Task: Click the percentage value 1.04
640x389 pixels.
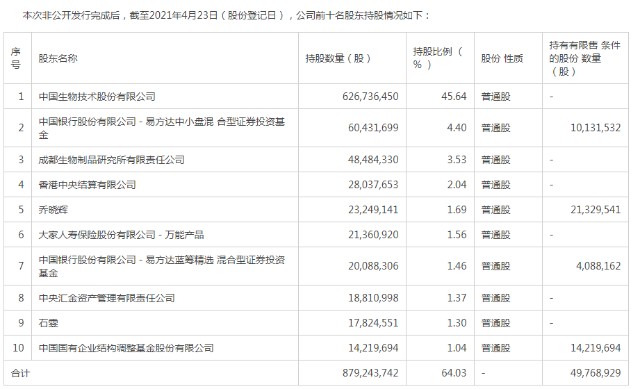Action: coord(457,348)
